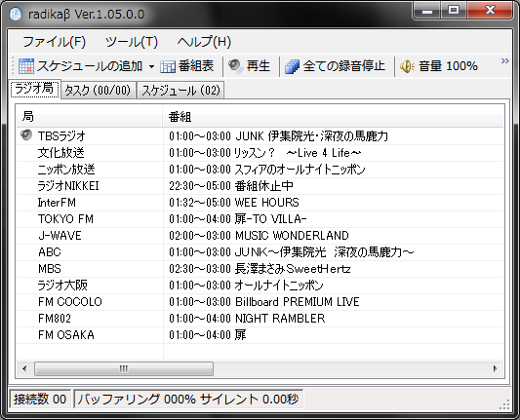Click the 番組表 program guide icon
The image size is (520, 420).
168,66
